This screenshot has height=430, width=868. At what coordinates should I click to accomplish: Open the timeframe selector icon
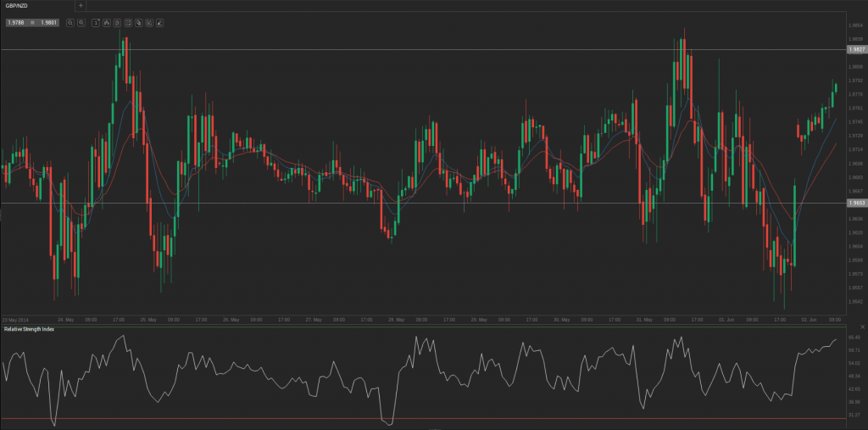pyautogui.click(x=96, y=23)
